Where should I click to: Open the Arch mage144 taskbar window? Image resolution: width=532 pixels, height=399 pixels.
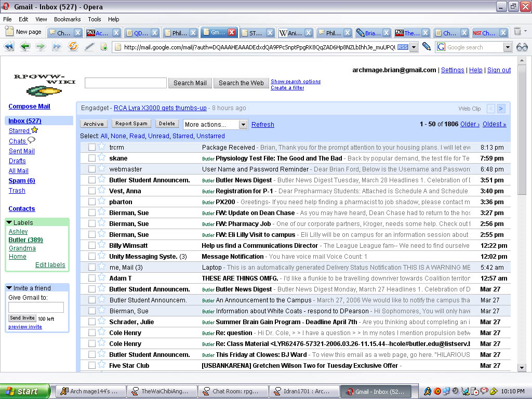click(x=90, y=391)
